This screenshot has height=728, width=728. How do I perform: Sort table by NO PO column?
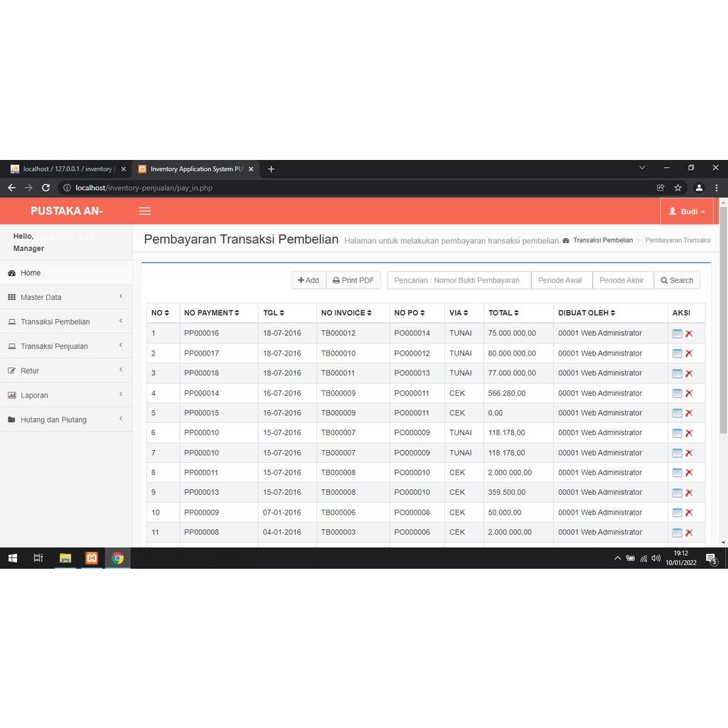[x=409, y=313]
